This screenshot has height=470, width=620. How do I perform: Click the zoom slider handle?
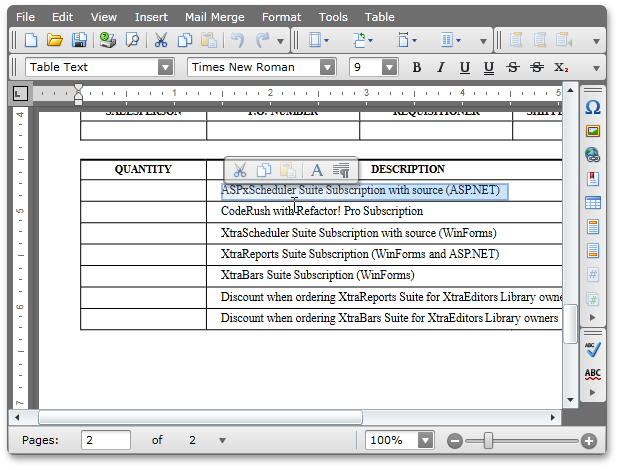click(488, 441)
